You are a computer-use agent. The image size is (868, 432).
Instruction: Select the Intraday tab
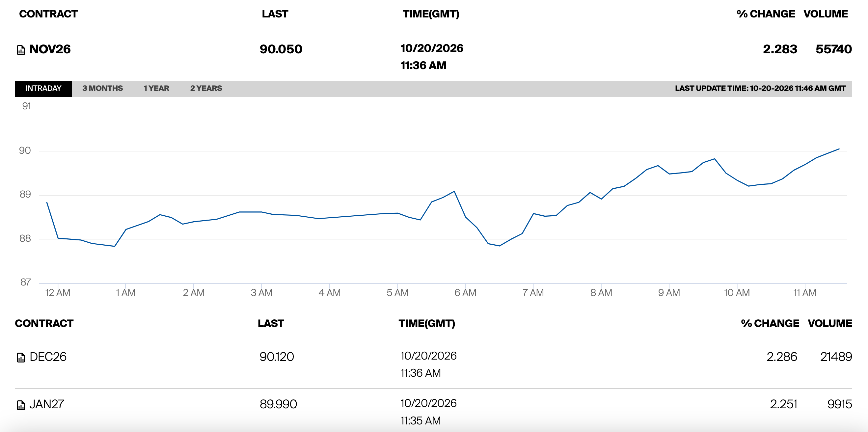[43, 88]
